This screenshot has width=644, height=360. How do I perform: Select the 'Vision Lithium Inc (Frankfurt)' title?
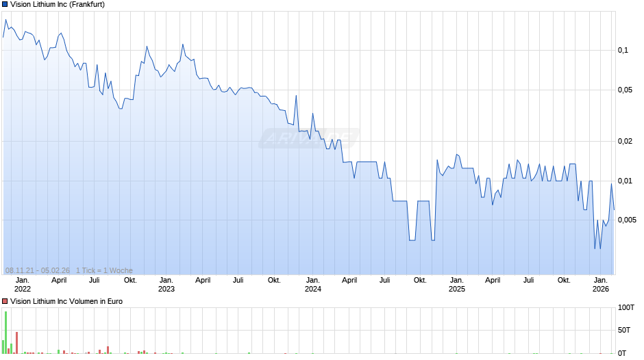[58, 5]
